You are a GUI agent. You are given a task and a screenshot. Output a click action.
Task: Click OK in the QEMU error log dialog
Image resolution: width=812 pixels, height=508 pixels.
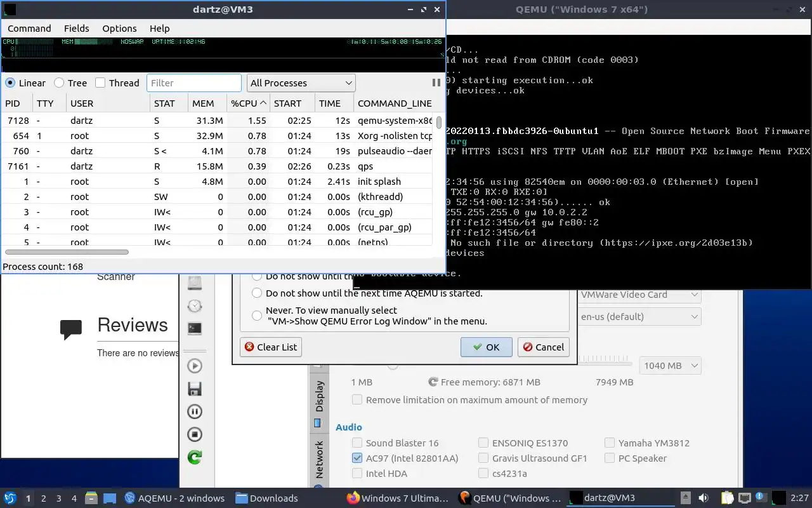point(486,347)
